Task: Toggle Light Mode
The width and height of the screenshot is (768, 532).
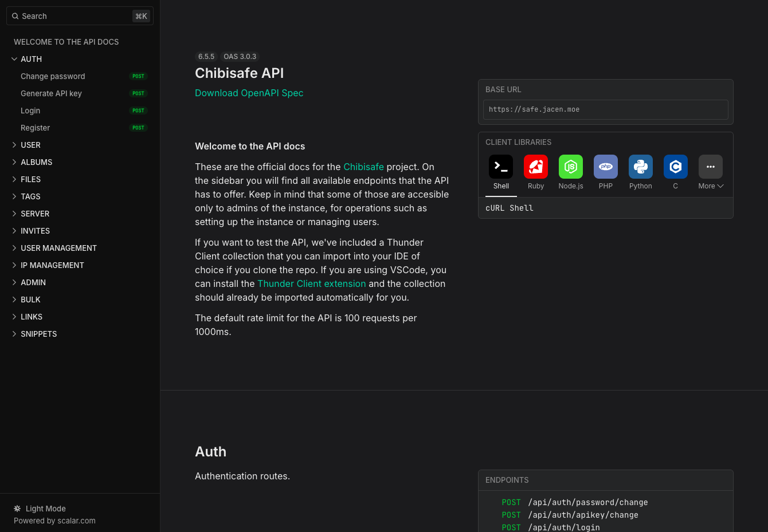Action: pyautogui.click(x=40, y=509)
